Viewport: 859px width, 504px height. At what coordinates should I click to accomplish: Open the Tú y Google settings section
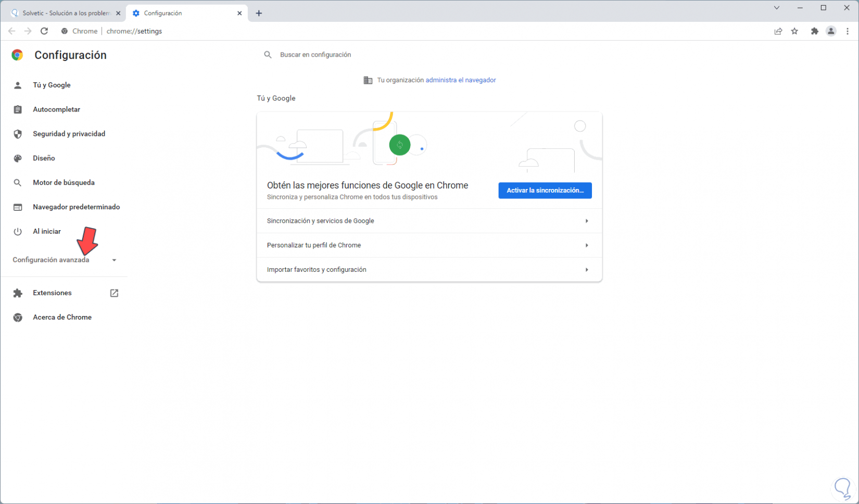52,85
